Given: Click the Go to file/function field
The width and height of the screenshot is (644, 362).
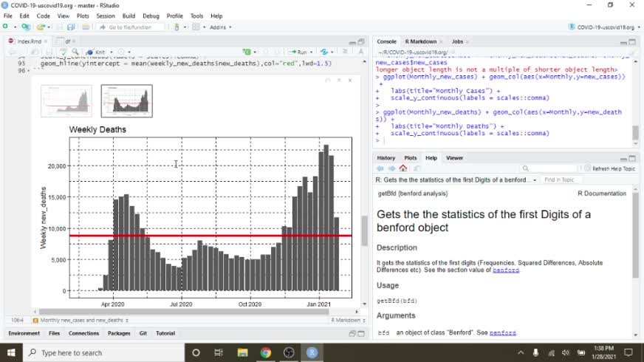Looking at the screenshot, I should (x=131, y=27).
